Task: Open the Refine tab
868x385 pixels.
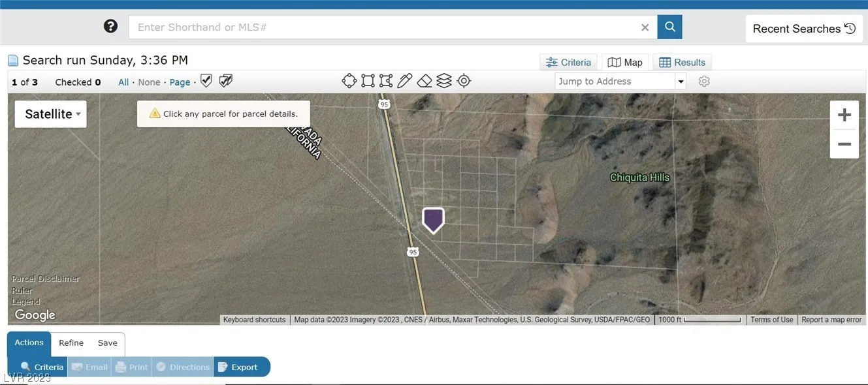Action: (x=71, y=343)
